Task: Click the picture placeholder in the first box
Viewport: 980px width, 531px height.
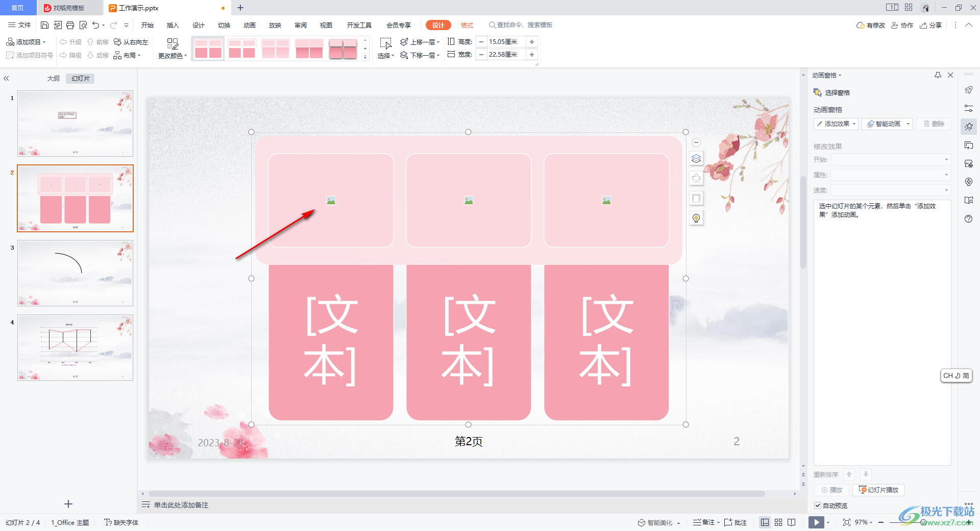Action: pyautogui.click(x=331, y=201)
